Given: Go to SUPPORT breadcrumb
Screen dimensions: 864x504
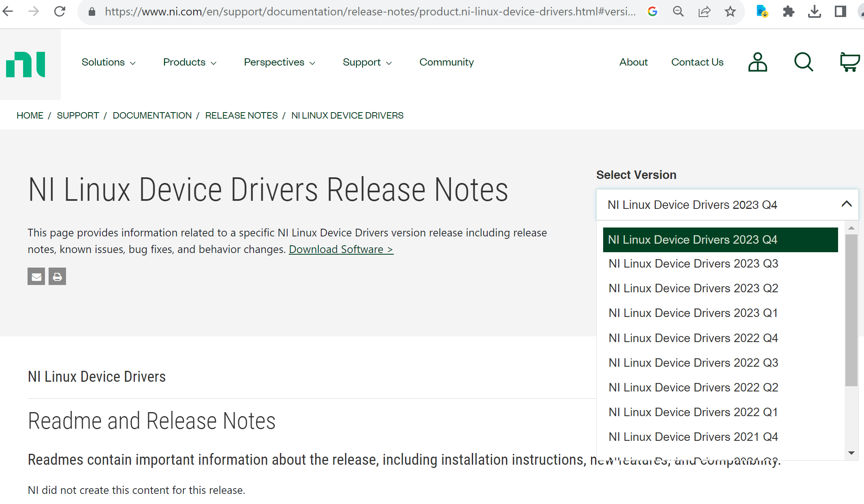Looking at the screenshot, I should tap(78, 115).
